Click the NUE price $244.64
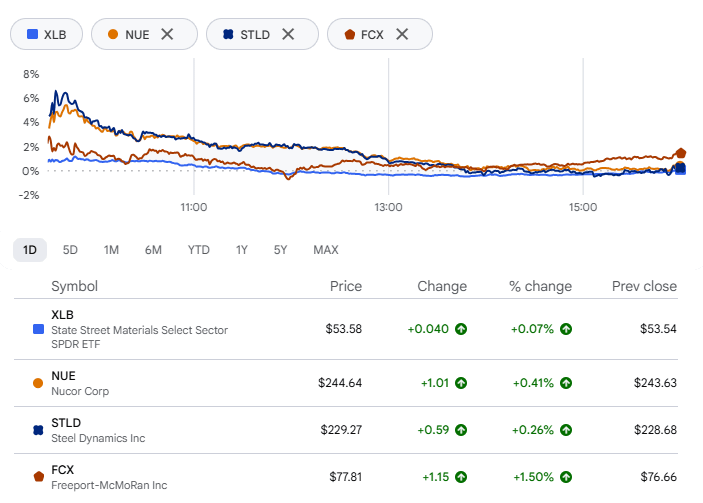This screenshot has height=503, width=703. point(340,383)
